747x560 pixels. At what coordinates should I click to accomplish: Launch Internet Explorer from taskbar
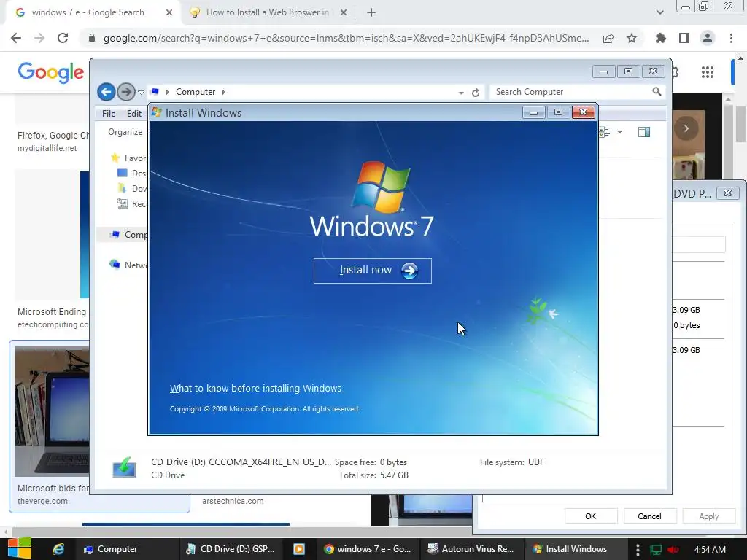(x=58, y=549)
